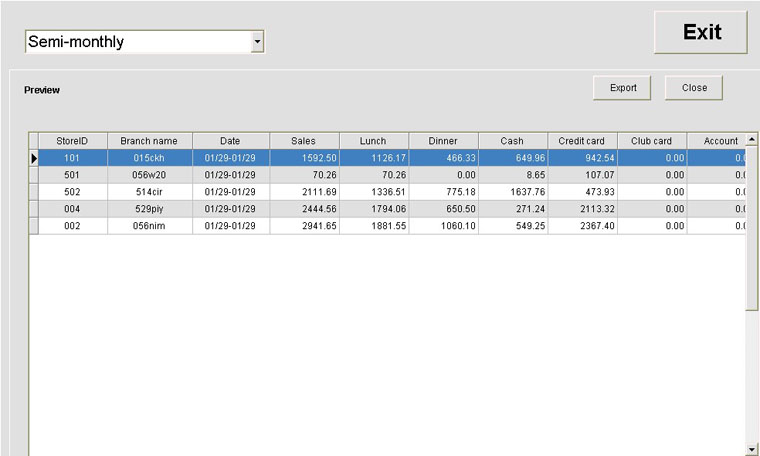Click Cash value 549.25
Screen dimensions: 760x456
513,226
